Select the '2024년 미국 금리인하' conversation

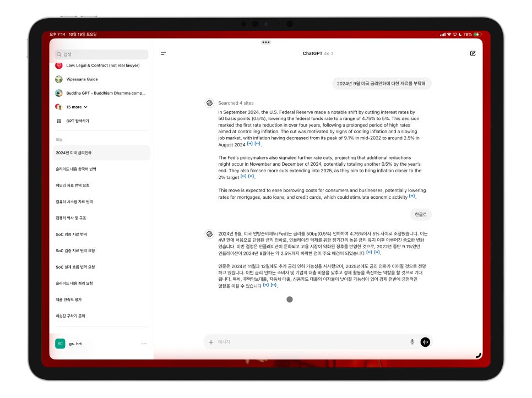tap(101, 153)
